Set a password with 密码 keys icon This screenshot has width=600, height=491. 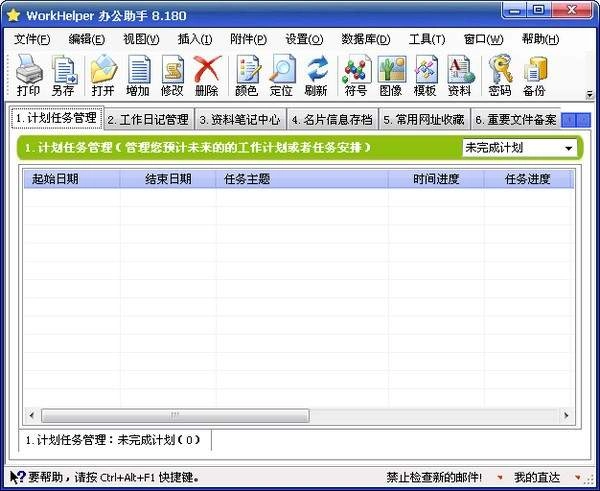[500, 75]
